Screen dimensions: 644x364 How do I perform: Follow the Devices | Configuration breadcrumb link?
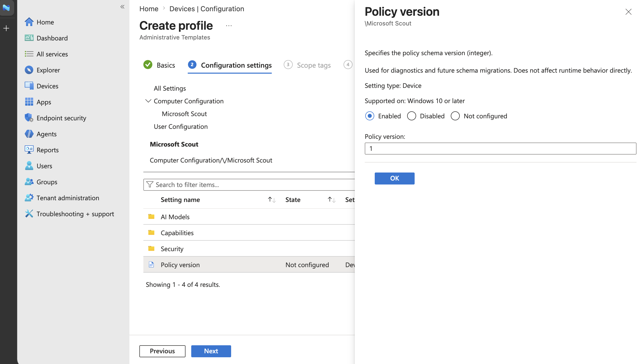coord(207,9)
